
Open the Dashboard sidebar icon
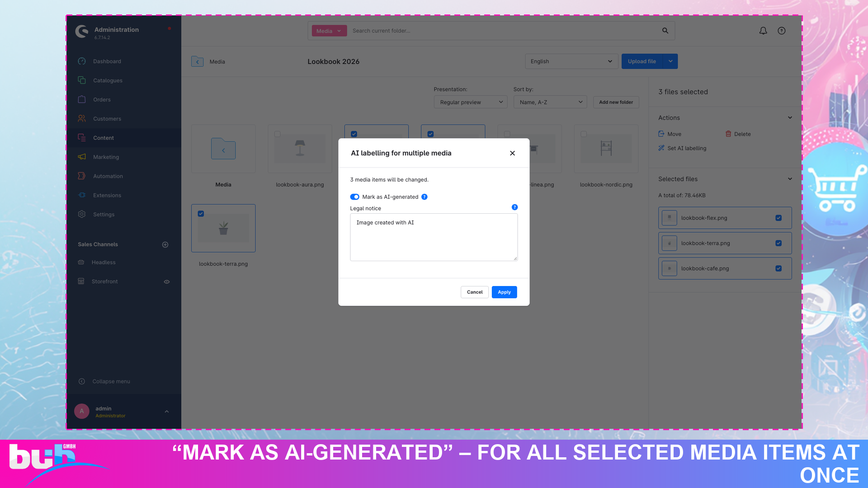[82, 61]
